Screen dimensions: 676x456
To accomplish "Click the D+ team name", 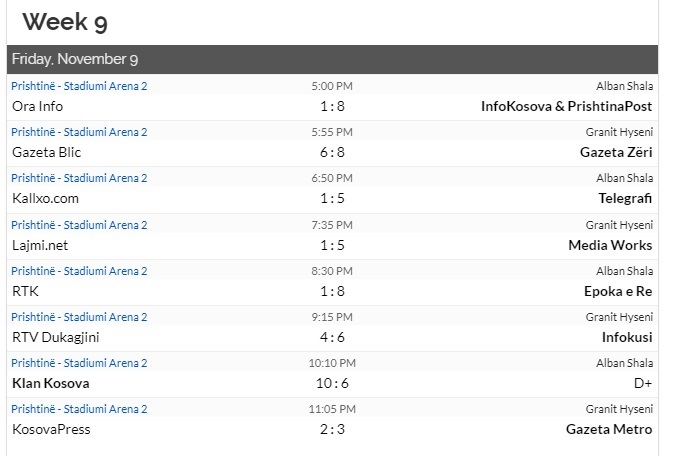I will click(x=642, y=383).
